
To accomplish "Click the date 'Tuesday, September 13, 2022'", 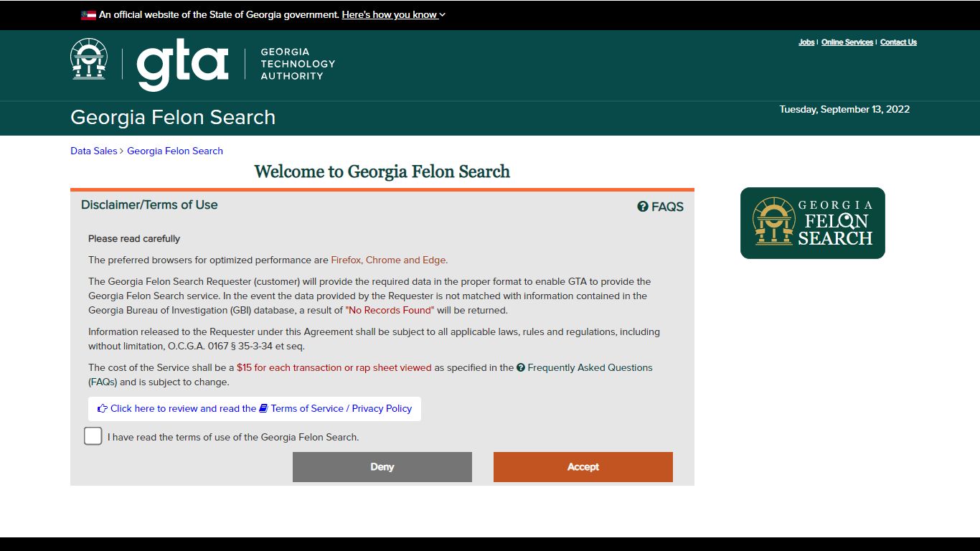I will tap(844, 109).
